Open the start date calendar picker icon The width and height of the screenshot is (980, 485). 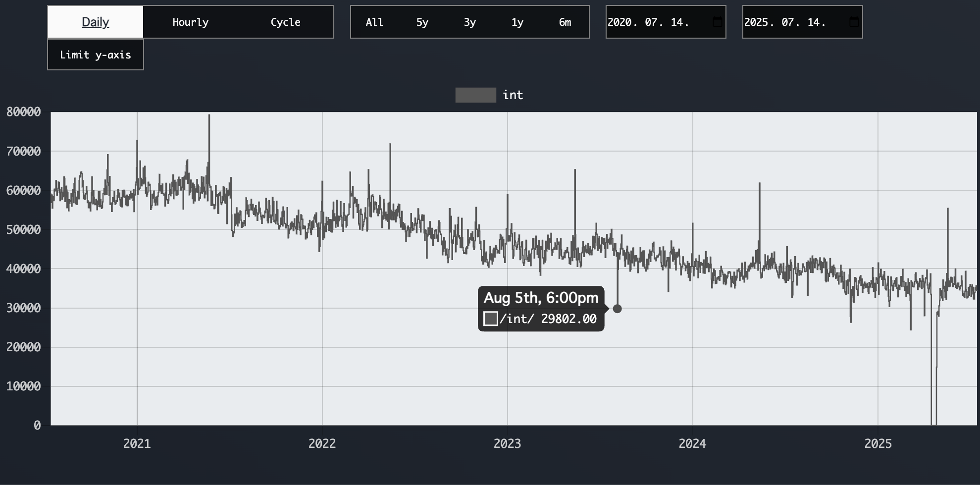pos(717,22)
